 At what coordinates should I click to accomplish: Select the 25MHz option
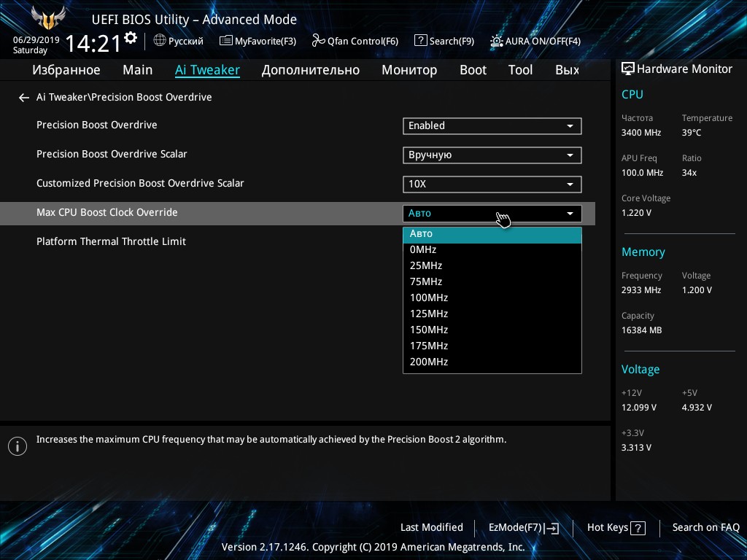pos(492,265)
